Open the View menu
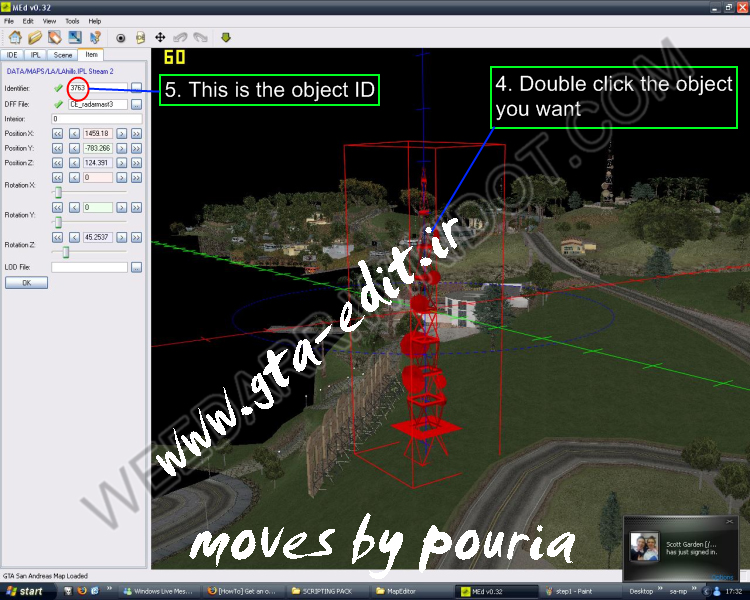Screen dimensions: 750x600 click(49, 21)
